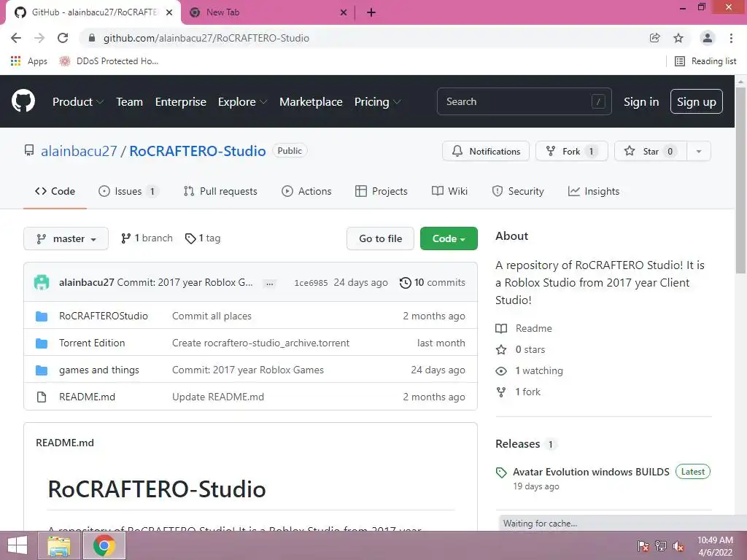The image size is (747, 560).
Task: Open the Actions tab
Action: click(x=306, y=192)
